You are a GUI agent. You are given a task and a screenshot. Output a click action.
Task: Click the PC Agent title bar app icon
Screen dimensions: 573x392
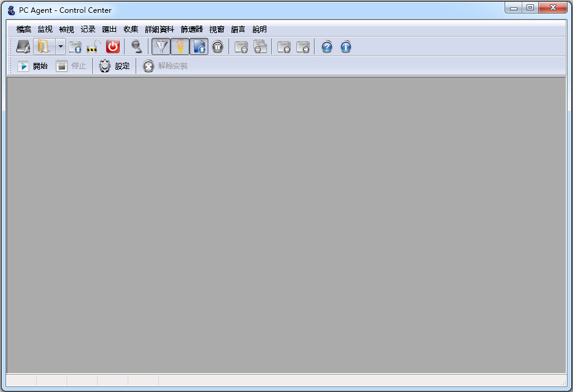click(x=12, y=10)
